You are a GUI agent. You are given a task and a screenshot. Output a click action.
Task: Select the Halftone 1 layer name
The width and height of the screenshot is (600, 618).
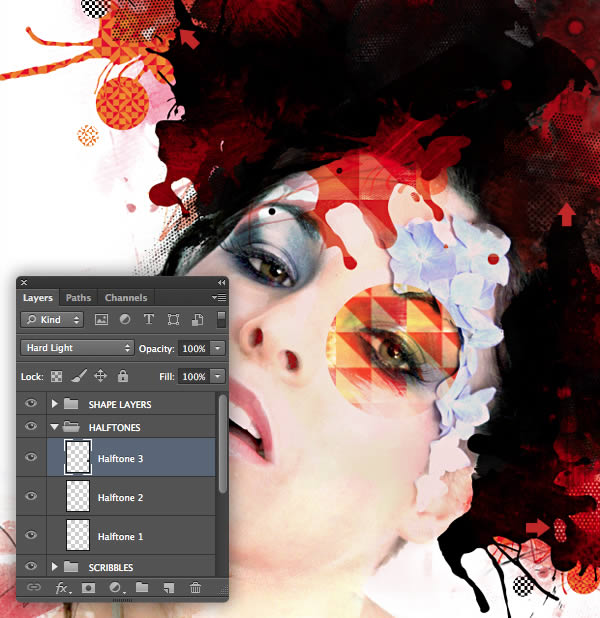(120, 537)
